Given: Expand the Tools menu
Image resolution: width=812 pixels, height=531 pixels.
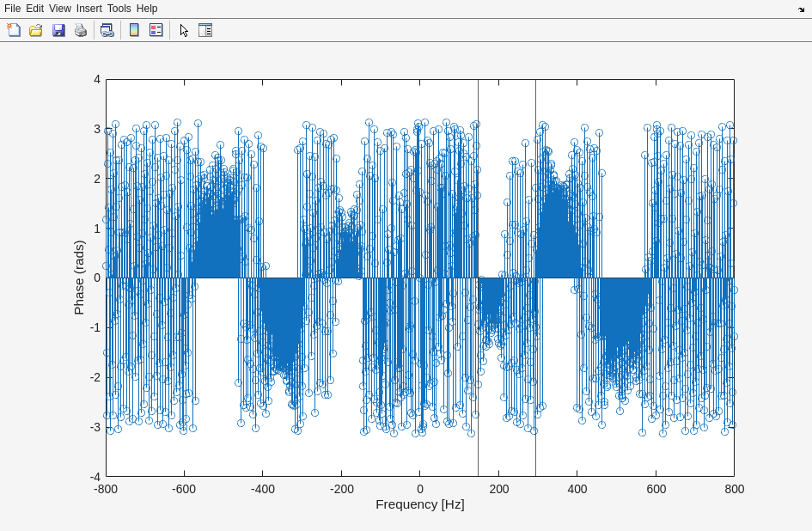Looking at the screenshot, I should tap(119, 8).
